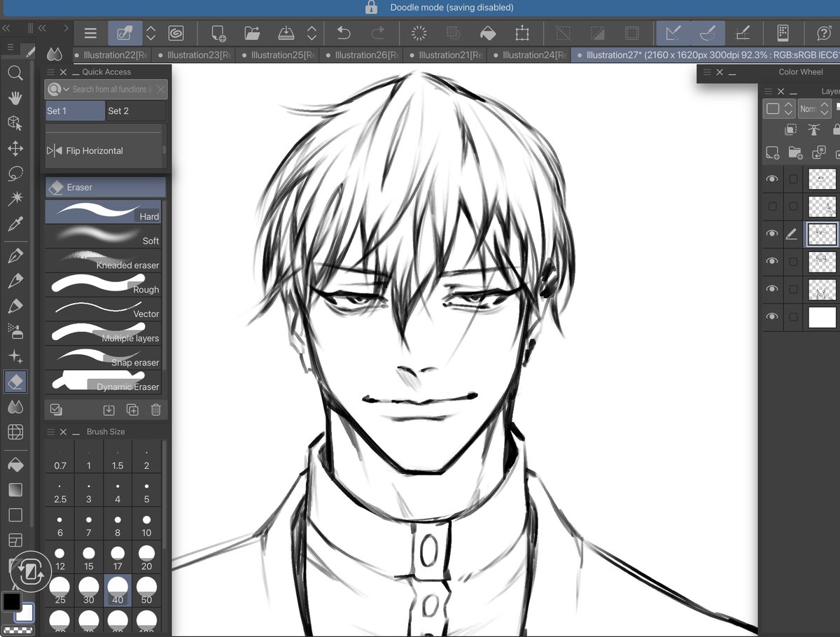The width and height of the screenshot is (840, 637).
Task: Expand stepper next to Quick Access icon
Action: [x=150, y=33]
